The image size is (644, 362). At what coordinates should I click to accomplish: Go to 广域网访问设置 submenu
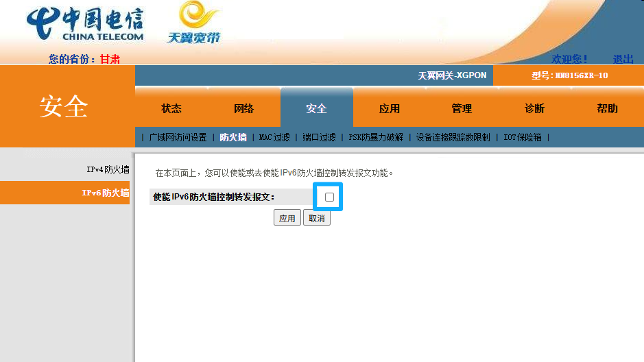click(178, 138)
